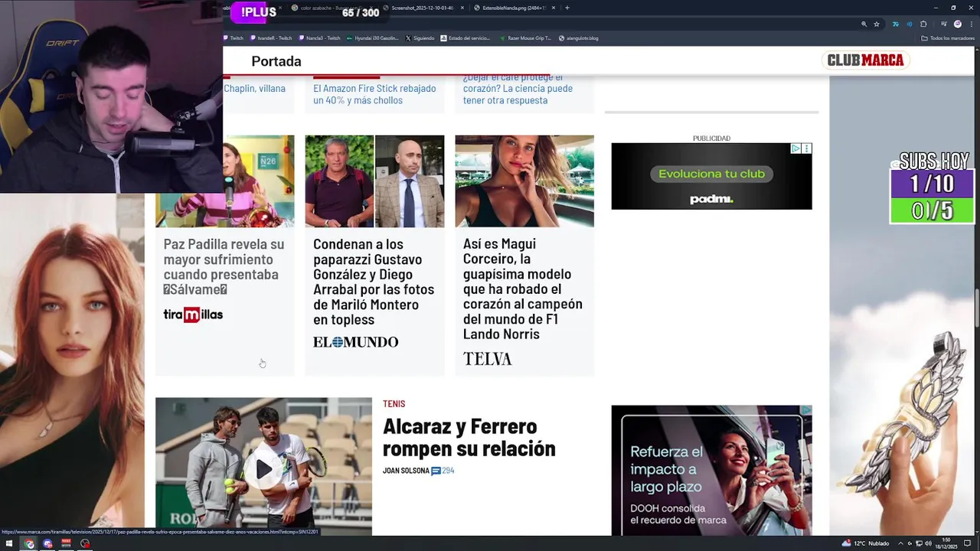This screenshot has width=980, height=551.
Task: Open the 'Así es Magui Corceiro' headline
Action: [x=523, y=289]
